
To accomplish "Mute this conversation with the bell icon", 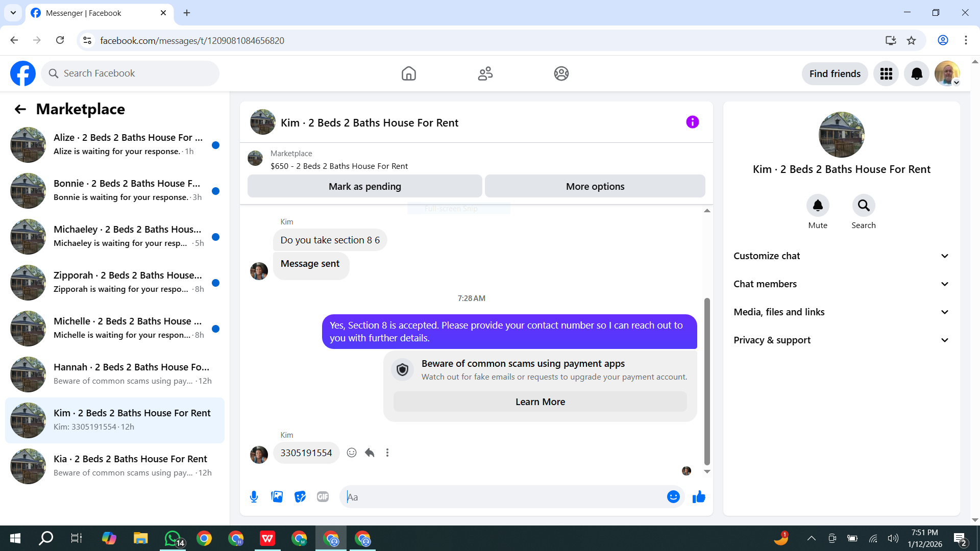I will [817, 206].
